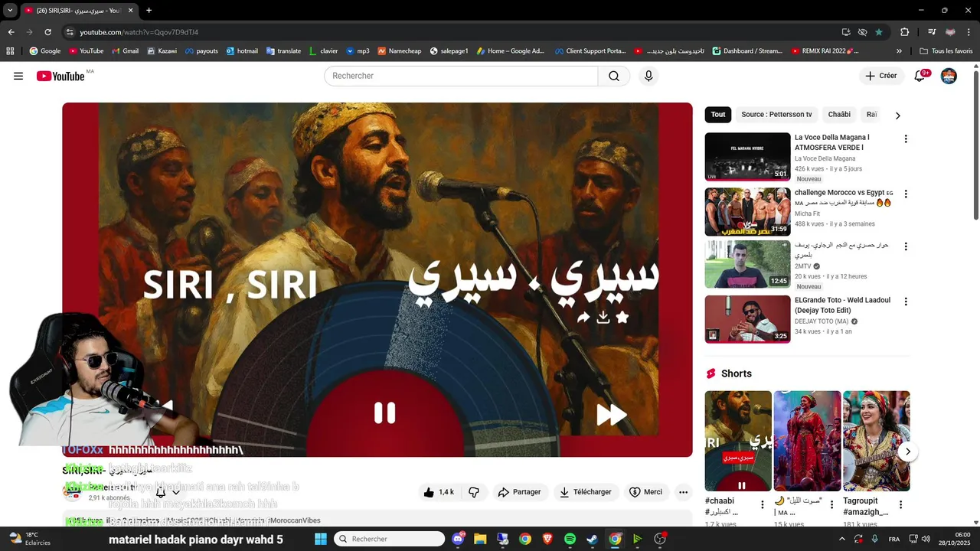Open options for challenge Morocco vs Egypt video
The image size is (980, 551).
(906, 194)
